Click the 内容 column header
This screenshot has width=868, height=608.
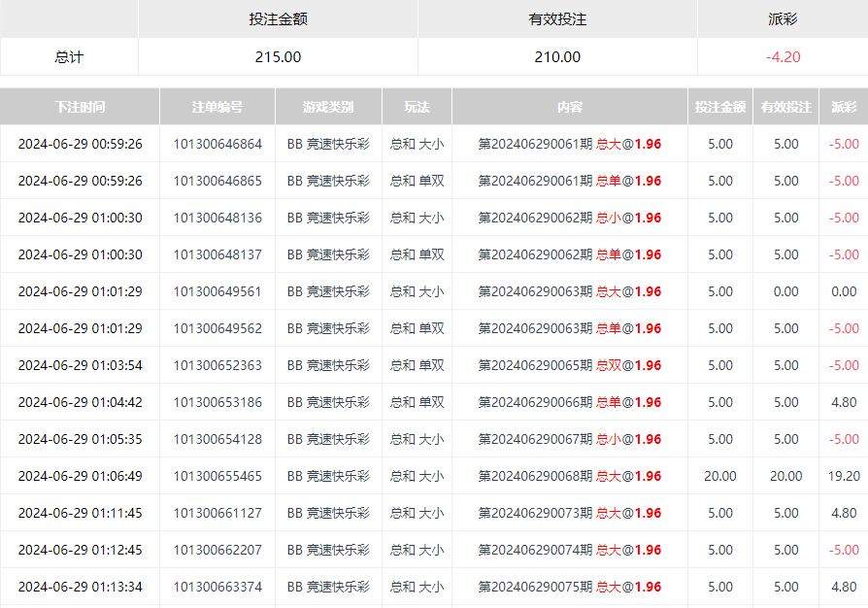570,107
